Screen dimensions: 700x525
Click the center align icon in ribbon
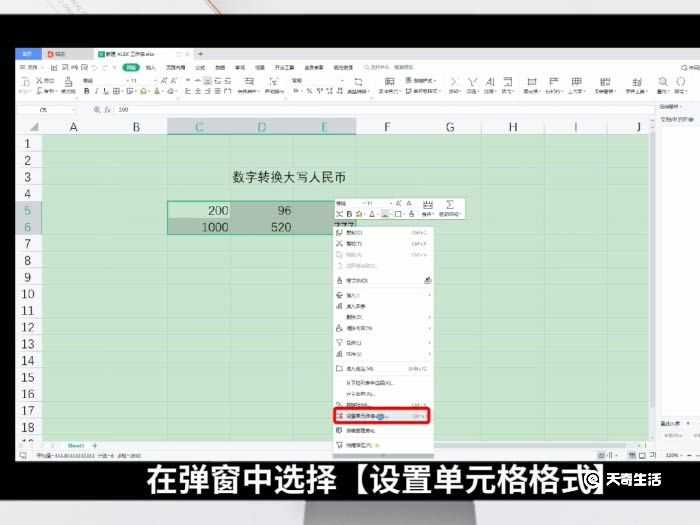pos(198,91)
